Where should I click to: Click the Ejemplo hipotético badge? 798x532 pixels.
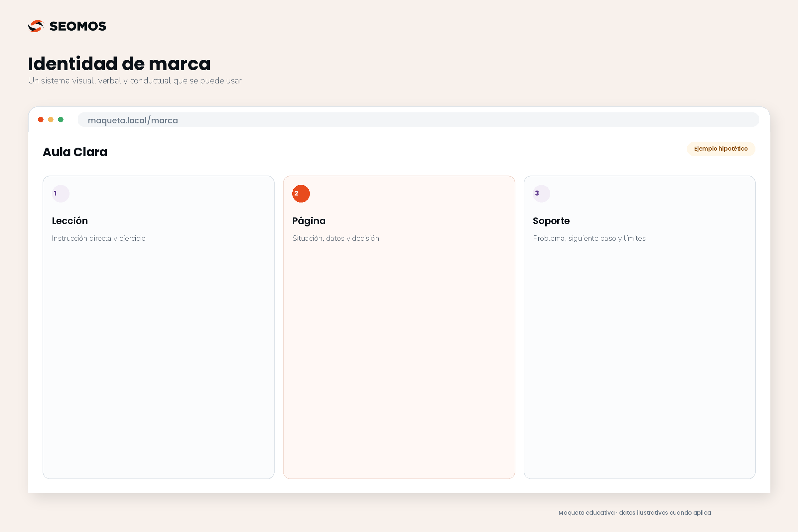[721, 149]
